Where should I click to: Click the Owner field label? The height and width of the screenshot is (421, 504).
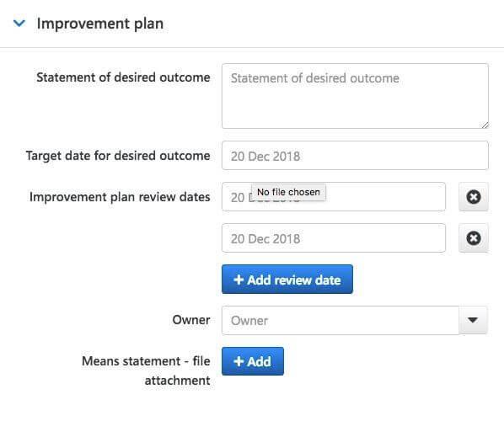tap(191, 320)
